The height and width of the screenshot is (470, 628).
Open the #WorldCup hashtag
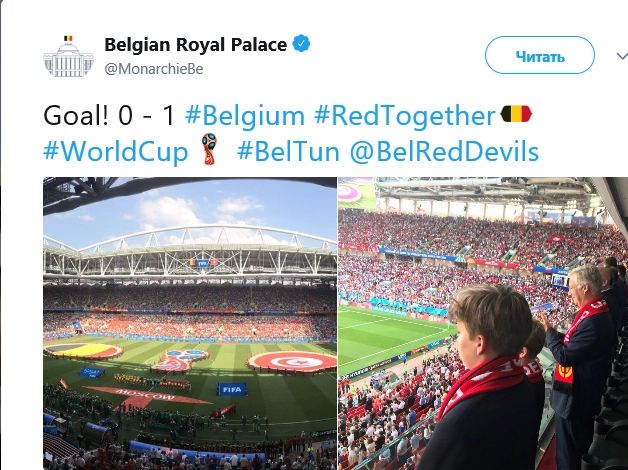coord(115,153)
